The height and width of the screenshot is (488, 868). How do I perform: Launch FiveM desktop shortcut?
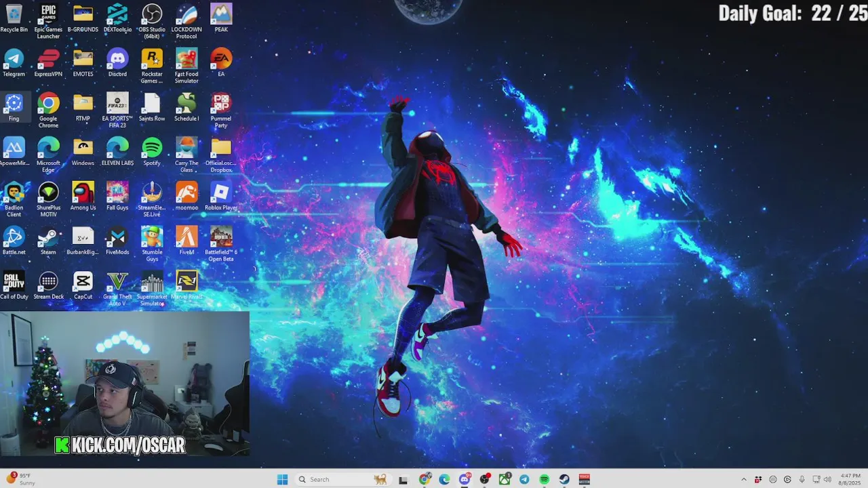pyautogui.click(x=186, y=241)
